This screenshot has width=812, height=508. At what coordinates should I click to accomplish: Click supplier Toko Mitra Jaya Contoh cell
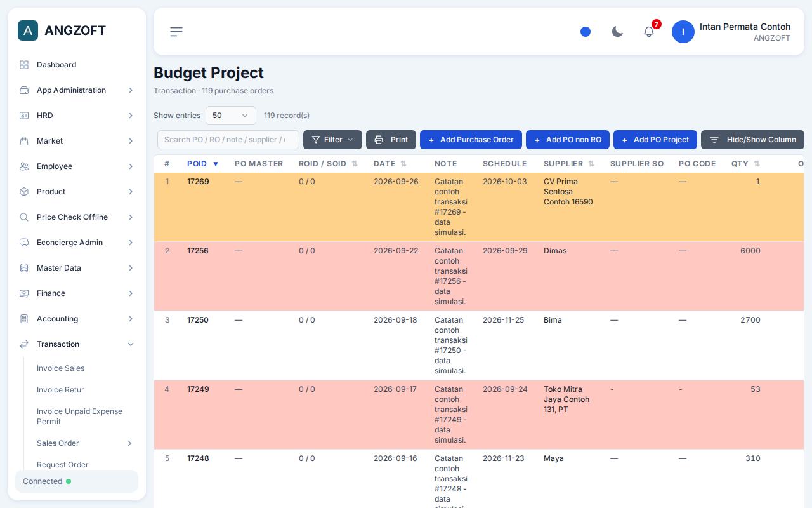pos(566,399)
